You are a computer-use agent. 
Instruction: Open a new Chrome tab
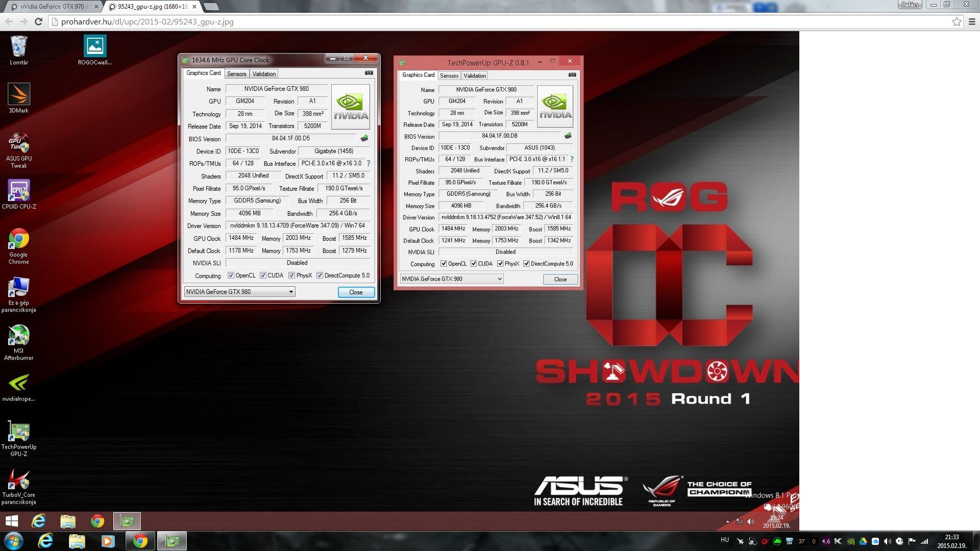tap(211, 7)
